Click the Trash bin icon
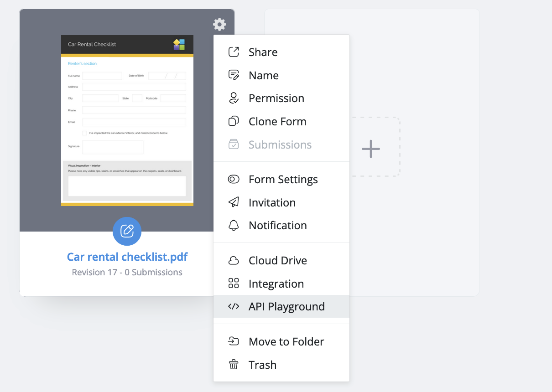The width and height of the screenshot is (552, 392). click(234, 365)
